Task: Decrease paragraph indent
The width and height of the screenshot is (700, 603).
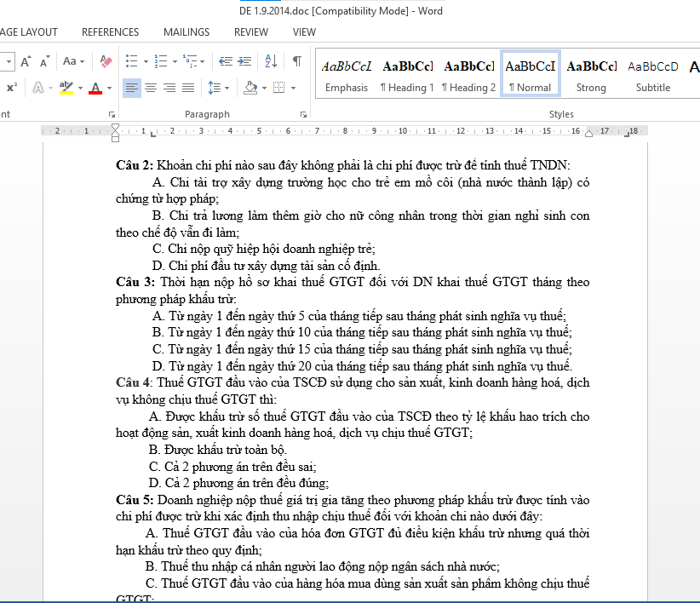Action: point(226,61)
